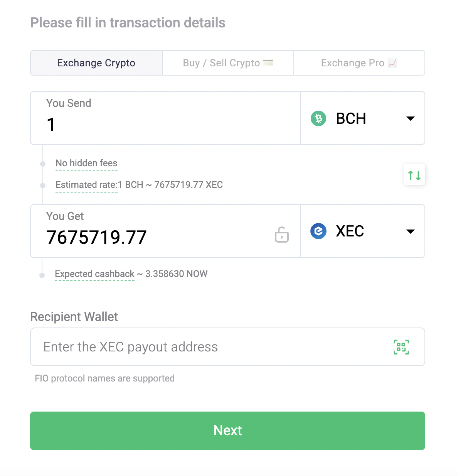Click the XEC payout address field
Screen dimensions: 458x476
tap(212, 347)
